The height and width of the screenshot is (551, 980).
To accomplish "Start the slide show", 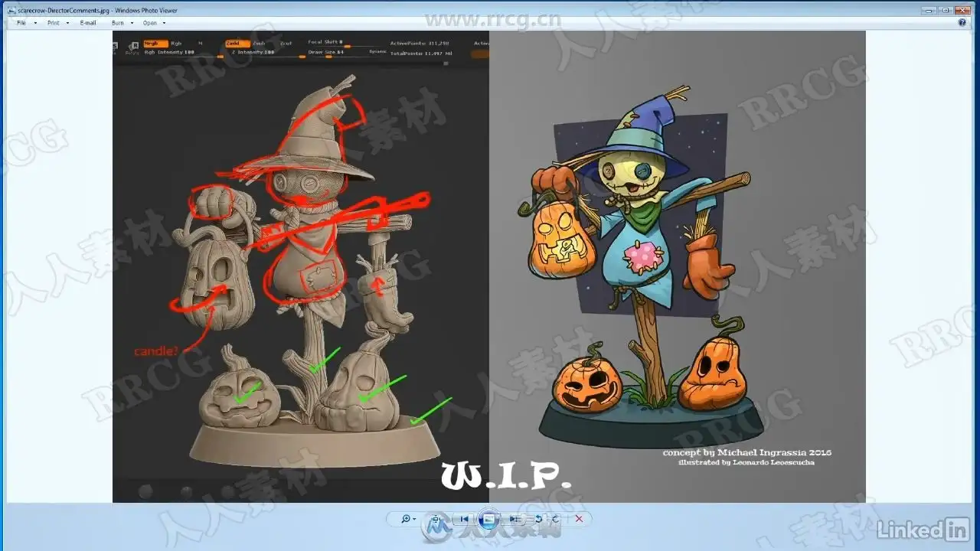I will (x=488, y=519).
